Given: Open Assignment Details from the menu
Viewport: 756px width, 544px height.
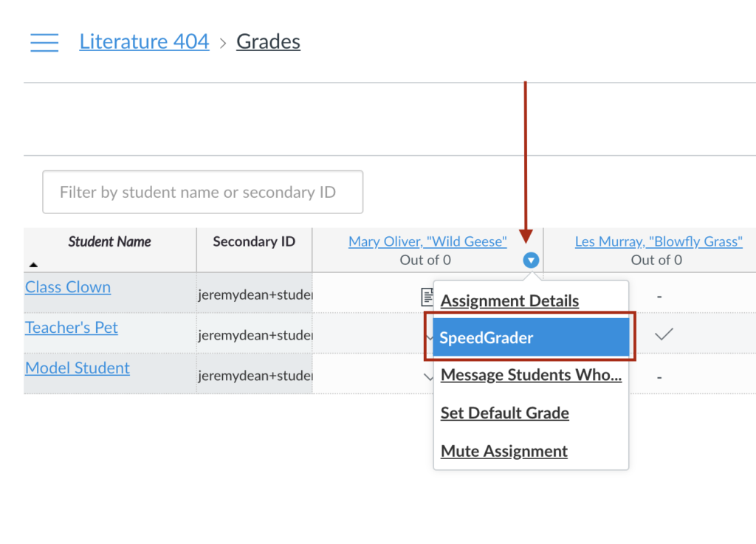Looking at the screenshot, I should click(509, 300).
